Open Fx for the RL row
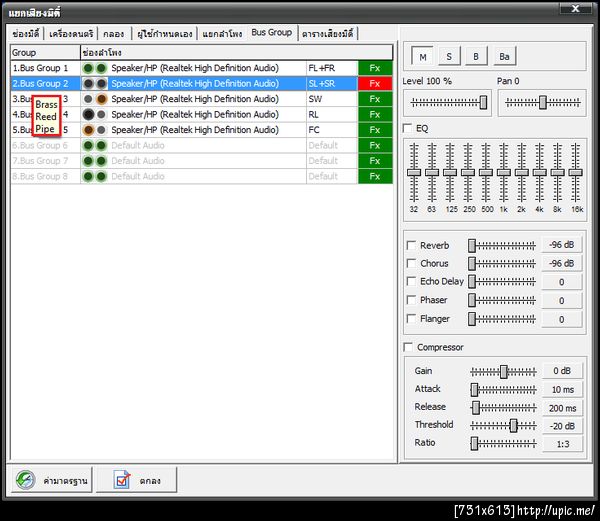Screen dimensions: 600x521 [375, 114]
